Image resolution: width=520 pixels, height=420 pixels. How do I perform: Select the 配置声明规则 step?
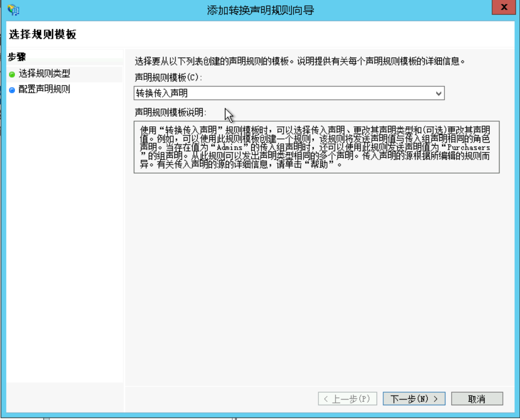click(44, 89)
